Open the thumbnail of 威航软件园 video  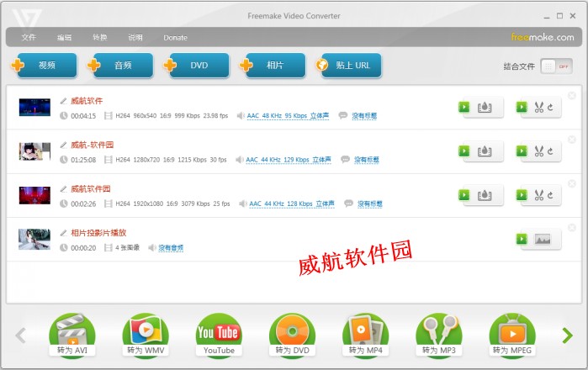(34, 195)
